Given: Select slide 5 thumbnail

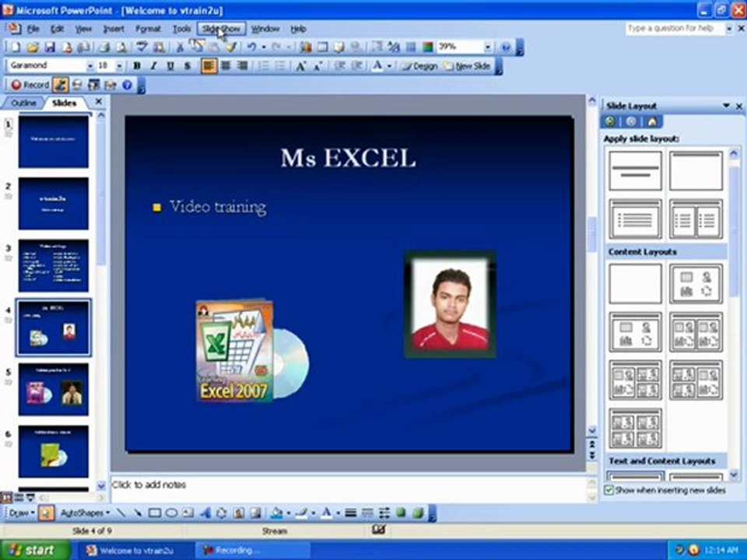Looking at the screenshot, I should (x=54, y=390).
